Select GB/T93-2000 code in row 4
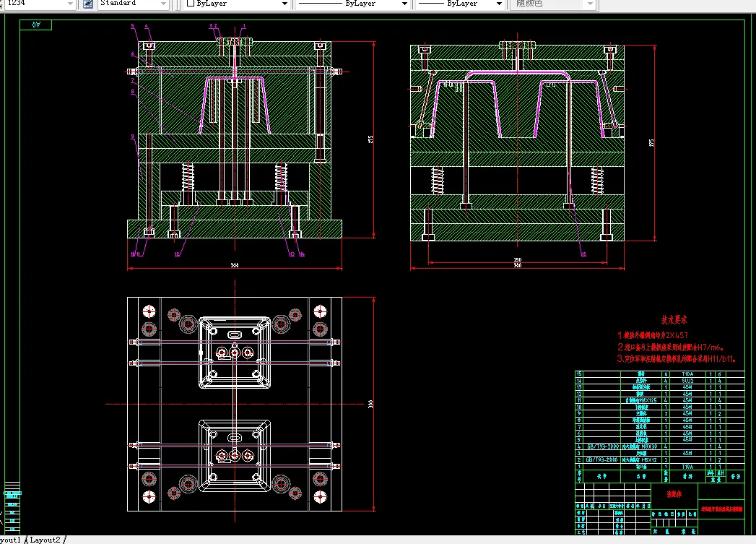Screen dimensions: 756x544 [602, 446]
